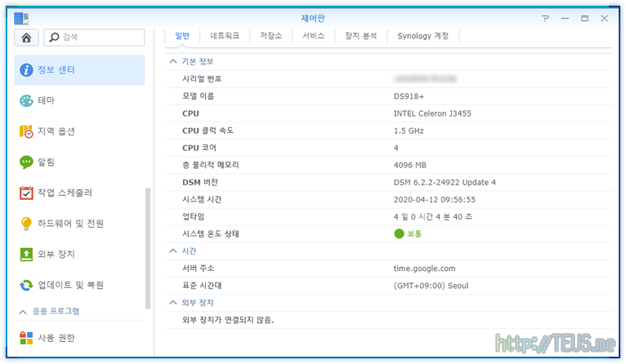Maximize the 제어판 window
Screen dimensions: 626x364
tap(584, 18)
